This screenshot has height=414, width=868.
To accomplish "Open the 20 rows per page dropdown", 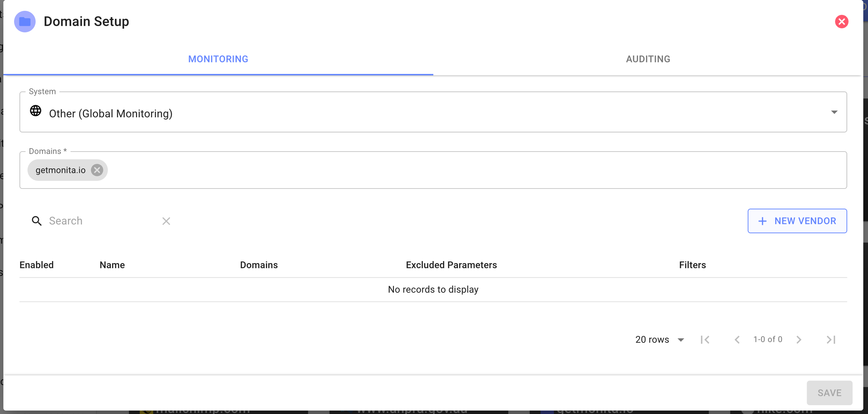I will [659, 339].
